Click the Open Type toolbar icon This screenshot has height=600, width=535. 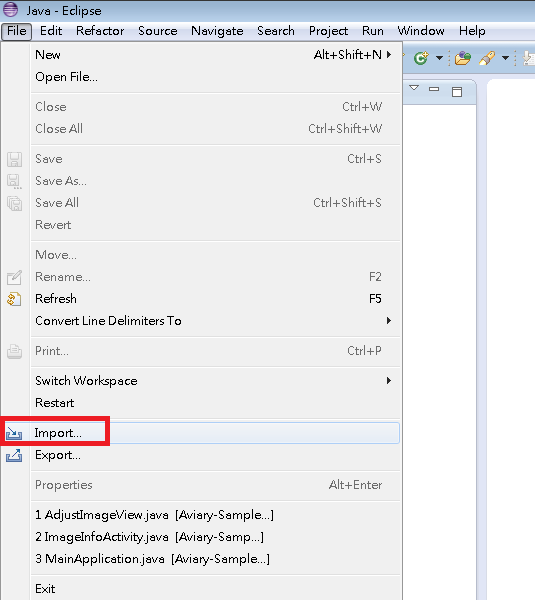(x=463, y=58)
